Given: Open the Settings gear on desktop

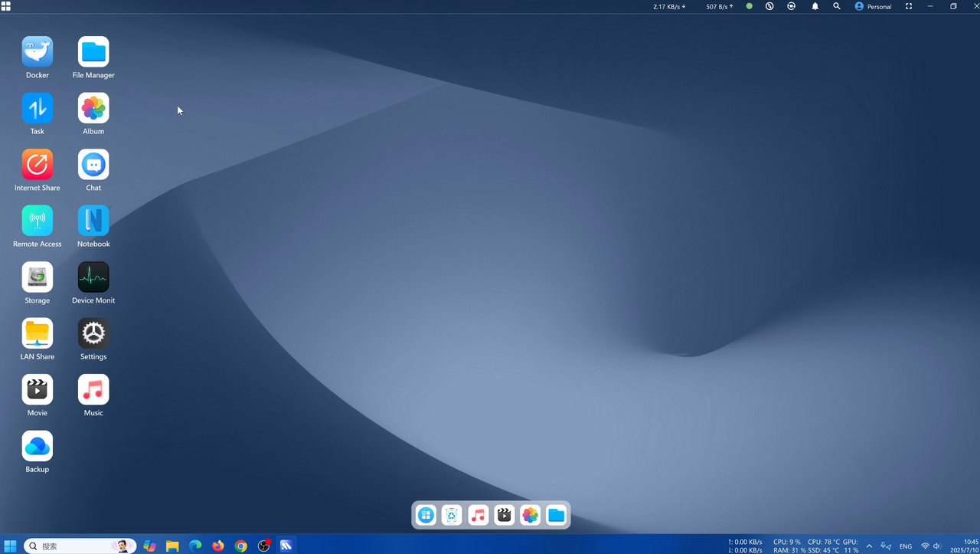Looking at the screenshot, I should coord(93,333).
